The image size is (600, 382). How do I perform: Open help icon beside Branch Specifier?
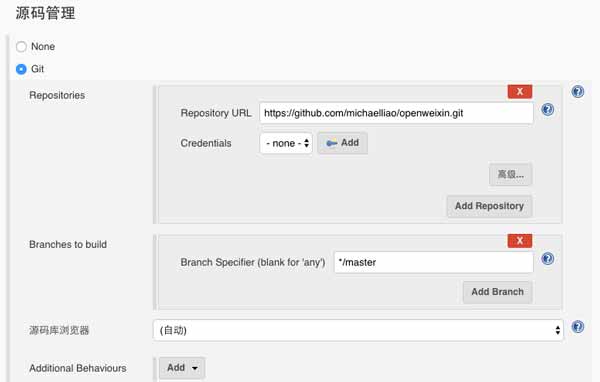[548, 259]
